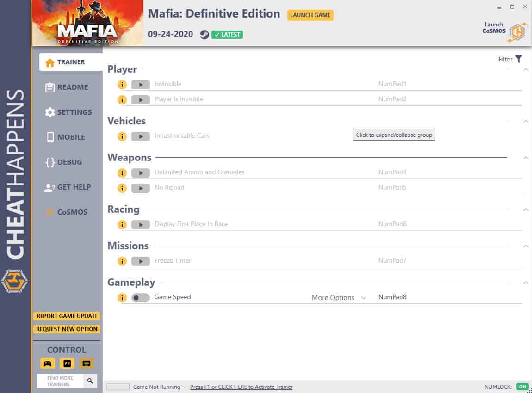
Task: Open info for No Reload
Action: (122, 188)
